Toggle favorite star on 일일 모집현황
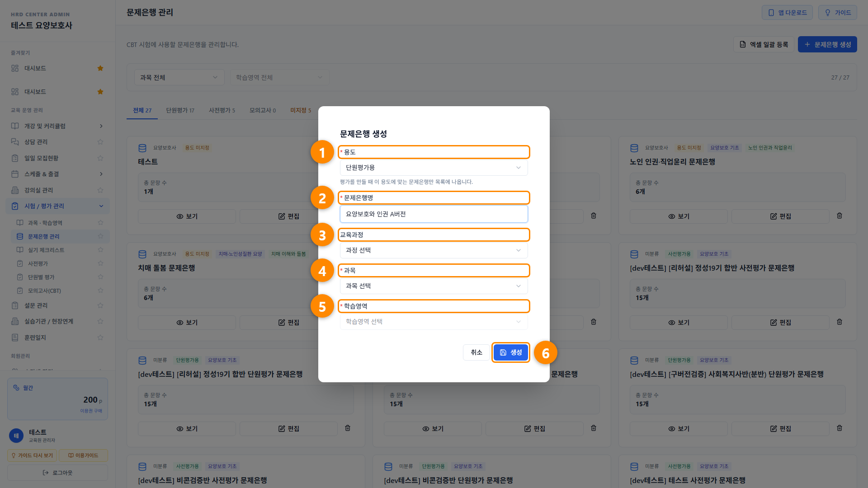Viewport: 868px width, 488px height. point(100,158)
